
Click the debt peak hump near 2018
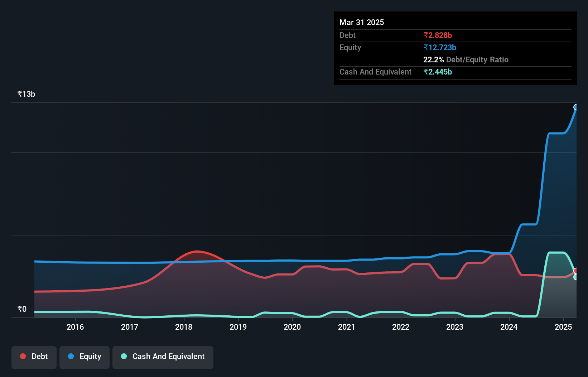click(196, 251)
